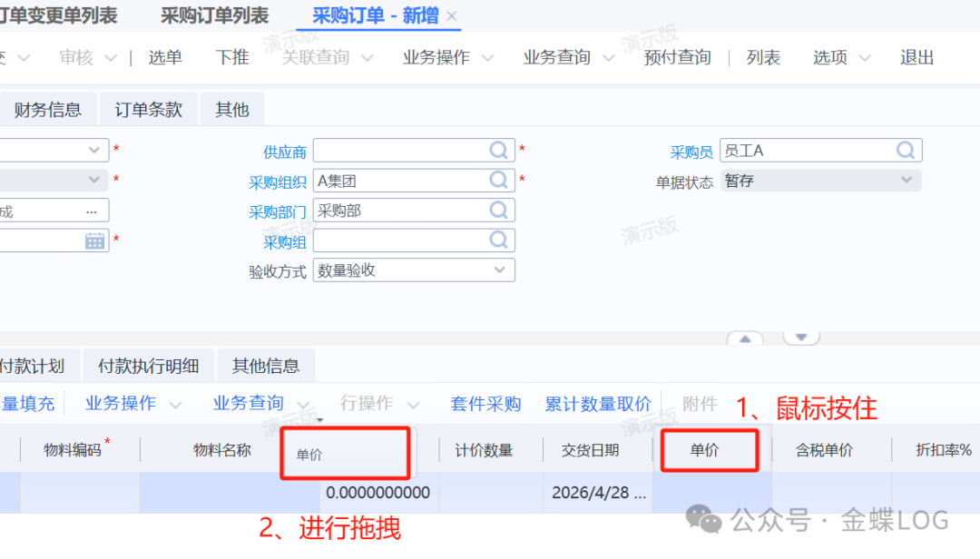
Task: Click the 退出 button
Action: [916, 57]
